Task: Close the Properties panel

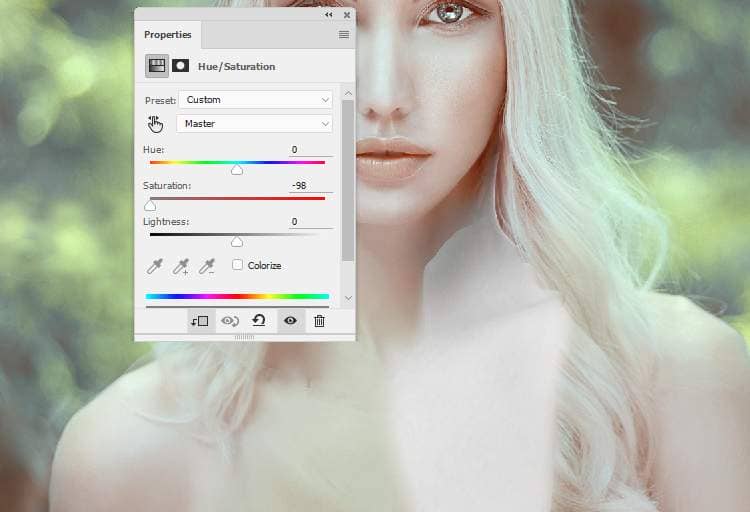Action: coord(347,15)
